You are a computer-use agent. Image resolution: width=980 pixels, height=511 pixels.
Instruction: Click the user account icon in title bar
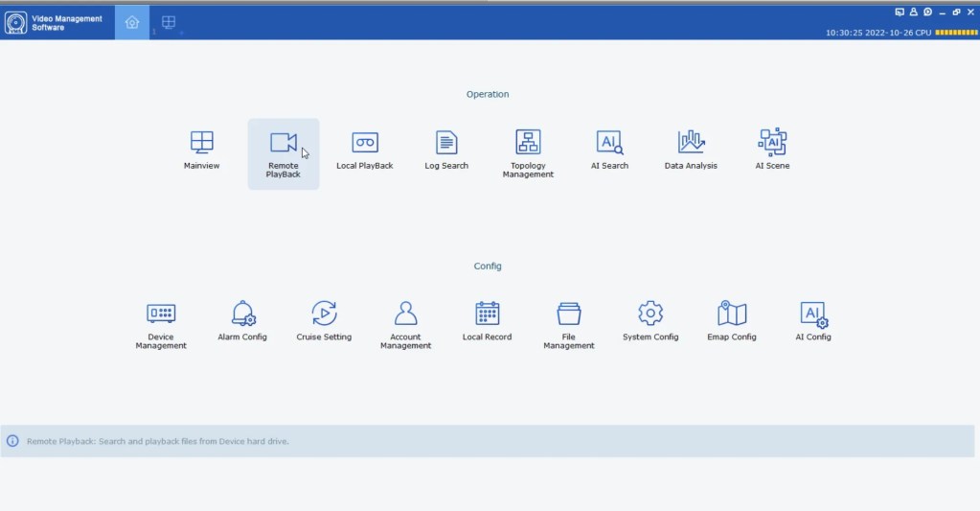click(x=914, y=12)
